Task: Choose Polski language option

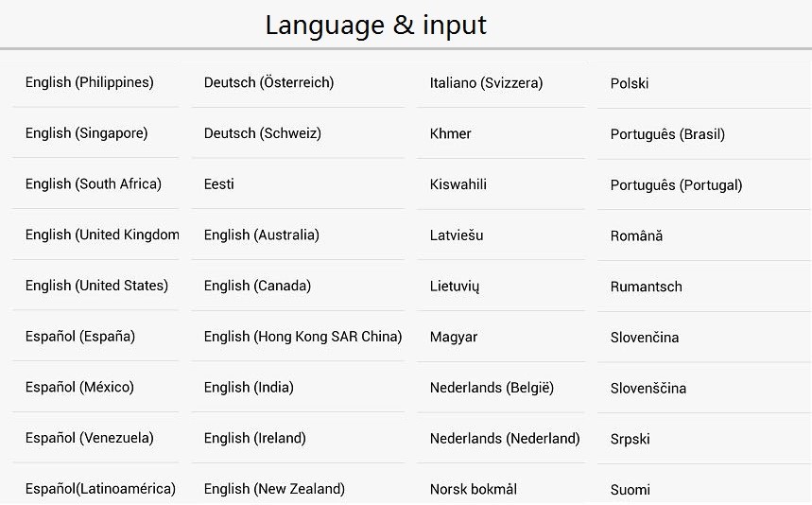Action: 630,84
